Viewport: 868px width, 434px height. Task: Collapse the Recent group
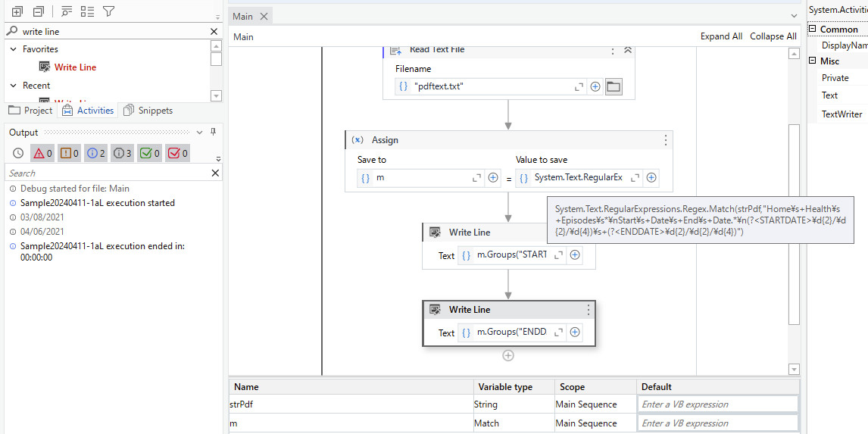pos(14,86)
